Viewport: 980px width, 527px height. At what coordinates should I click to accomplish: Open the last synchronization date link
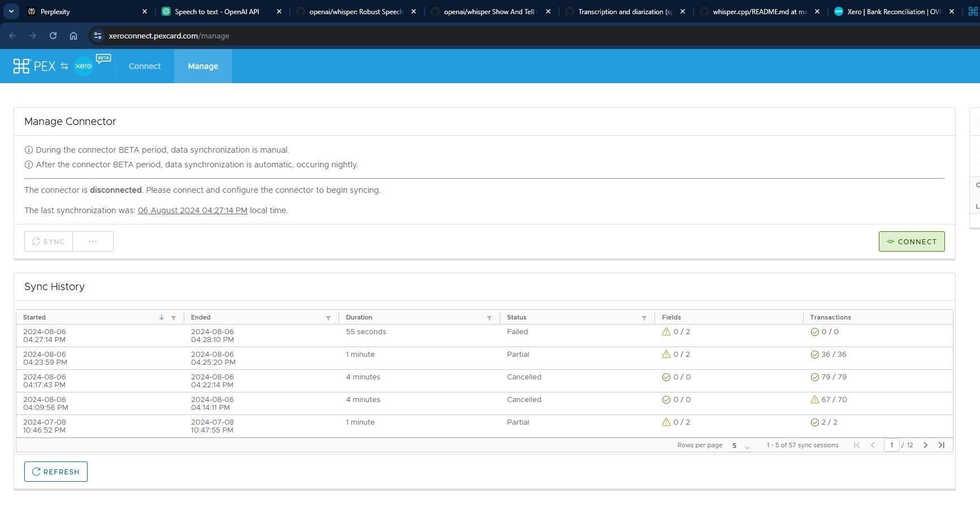(192, 210)
